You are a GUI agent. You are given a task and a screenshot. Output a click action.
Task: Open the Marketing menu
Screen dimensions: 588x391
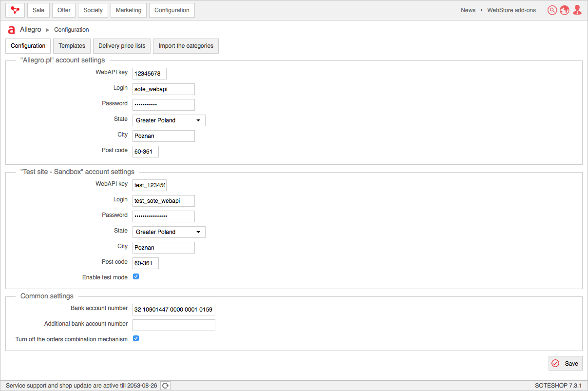pos(129,10)
